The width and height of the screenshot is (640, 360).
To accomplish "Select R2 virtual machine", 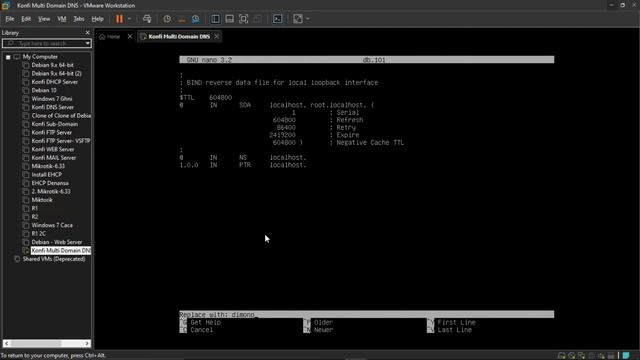I will 35,217.
